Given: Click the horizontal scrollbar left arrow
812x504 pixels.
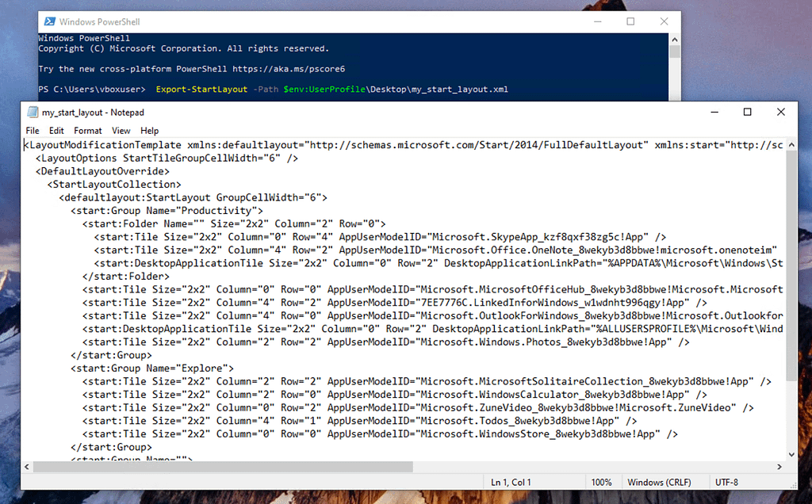Looking at the screenshot, I should (x=26, y=468).
